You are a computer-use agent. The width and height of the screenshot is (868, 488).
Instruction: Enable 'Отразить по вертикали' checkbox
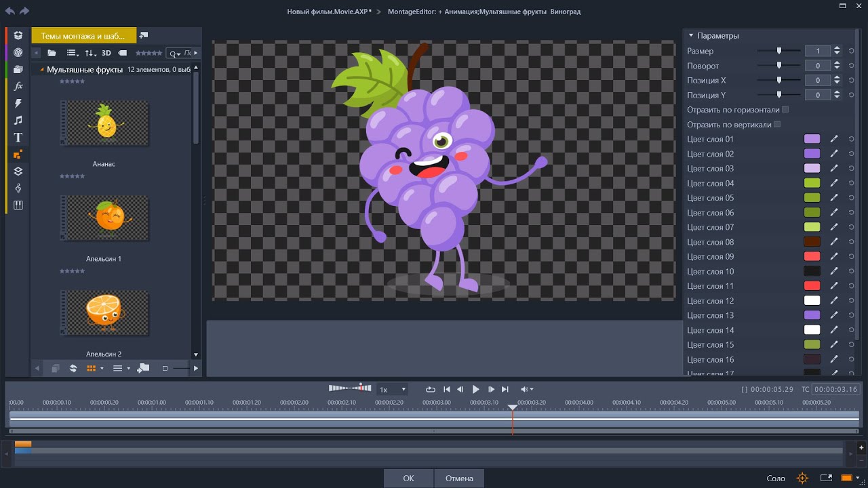[x=777, y=124]
